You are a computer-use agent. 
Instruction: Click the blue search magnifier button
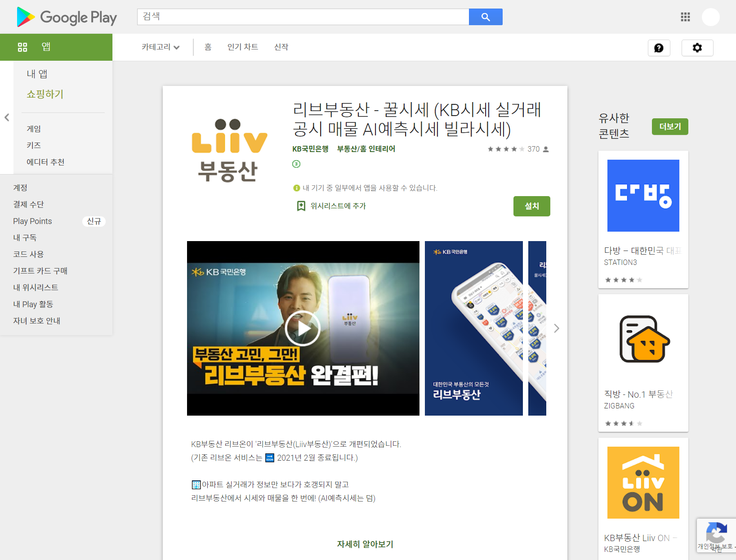486,17
